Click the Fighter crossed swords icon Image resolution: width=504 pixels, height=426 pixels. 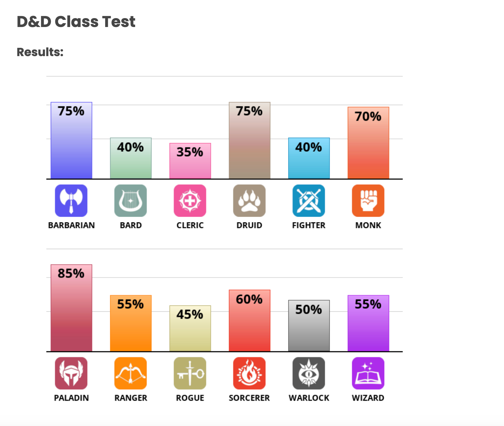tap(309, 201)
